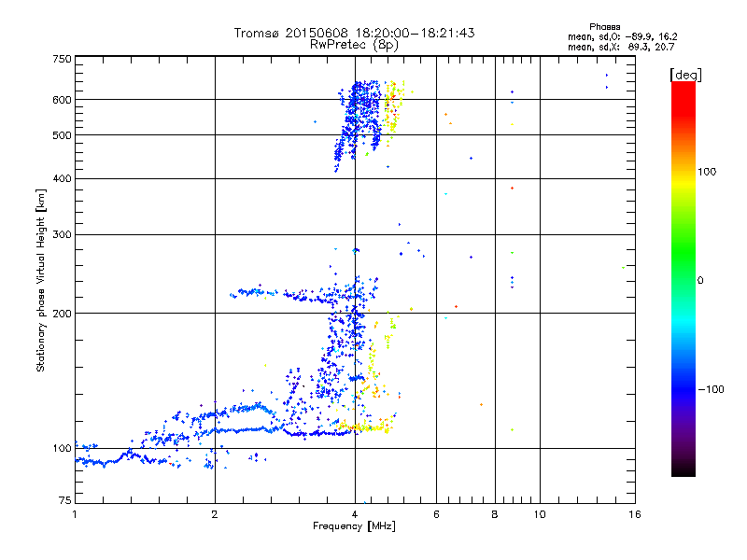Select "mean, sd,O: -89.9, 16.2" text
747x560 pixels.
coord(622,36)
